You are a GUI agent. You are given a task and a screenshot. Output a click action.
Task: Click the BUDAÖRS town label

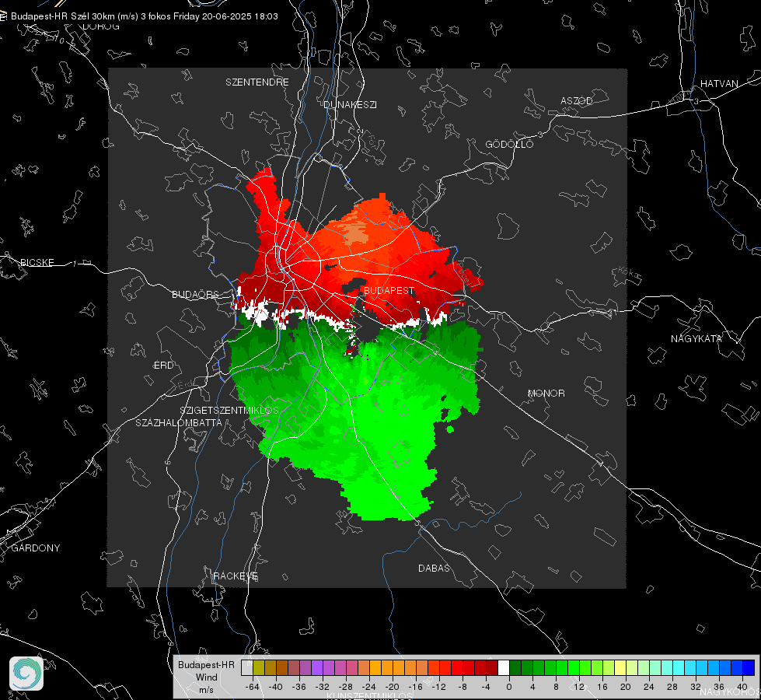195,295
